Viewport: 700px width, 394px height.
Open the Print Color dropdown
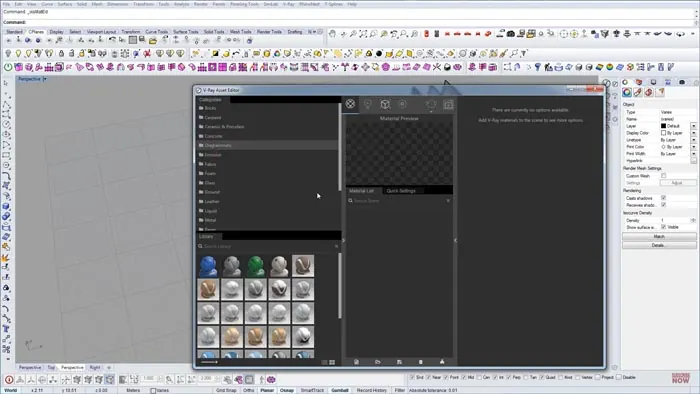(693, 147)
